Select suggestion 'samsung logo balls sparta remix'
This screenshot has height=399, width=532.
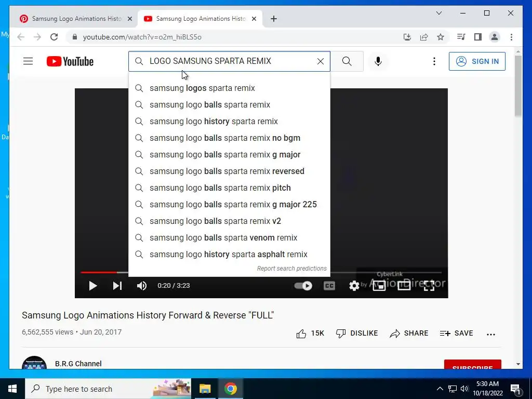pyautogui.click(x=229, y=105)
